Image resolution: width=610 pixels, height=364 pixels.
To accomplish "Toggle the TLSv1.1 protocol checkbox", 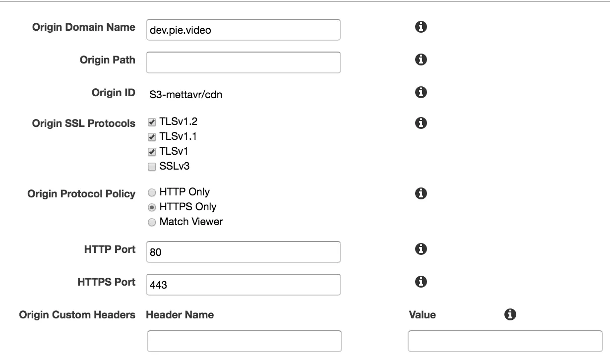I will pyautogui.click(x=152, y=136).
